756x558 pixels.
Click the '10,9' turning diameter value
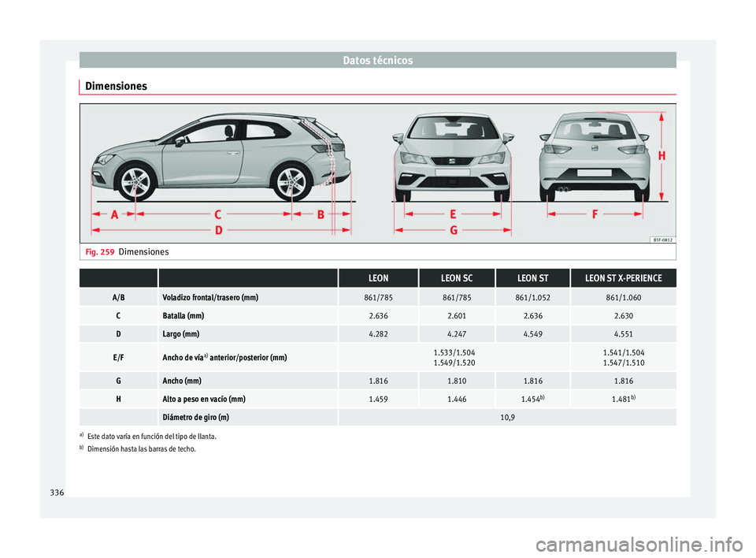coord(507,417)
